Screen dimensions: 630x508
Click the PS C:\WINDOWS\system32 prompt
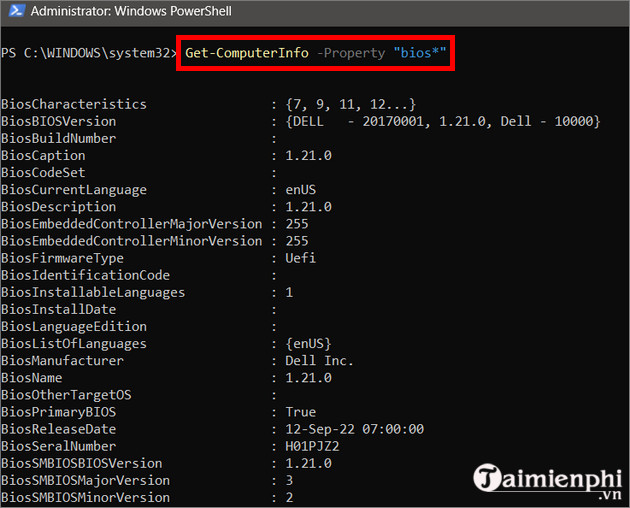coord(88,52)
